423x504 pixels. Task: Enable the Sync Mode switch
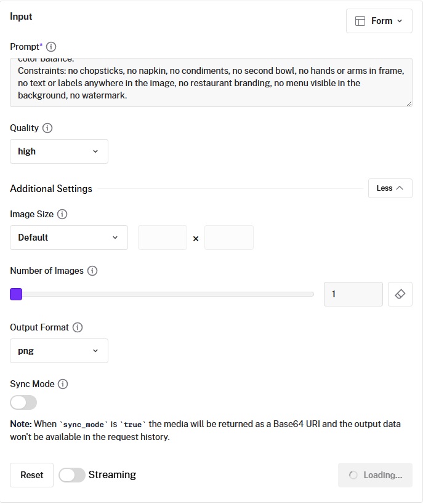[x=23, y=402]
